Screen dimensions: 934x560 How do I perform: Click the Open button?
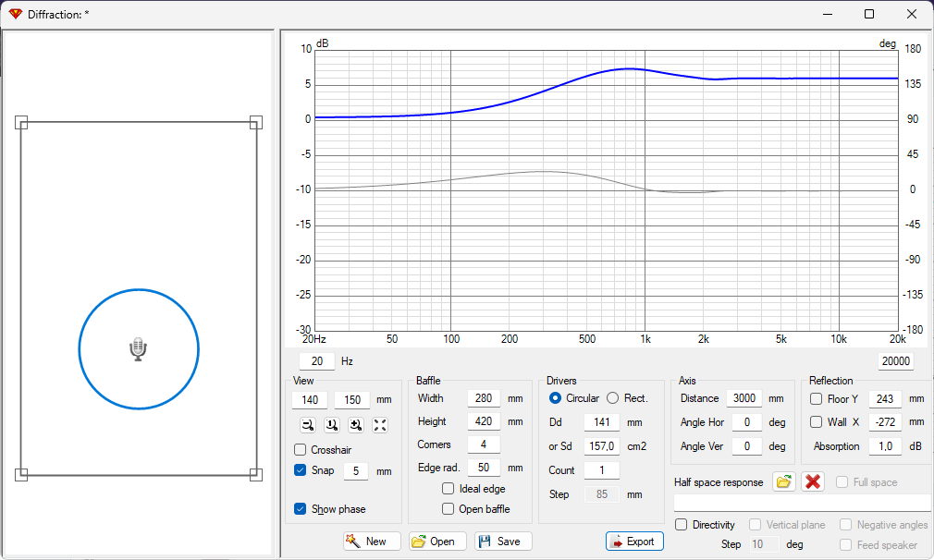click(437, 541)
